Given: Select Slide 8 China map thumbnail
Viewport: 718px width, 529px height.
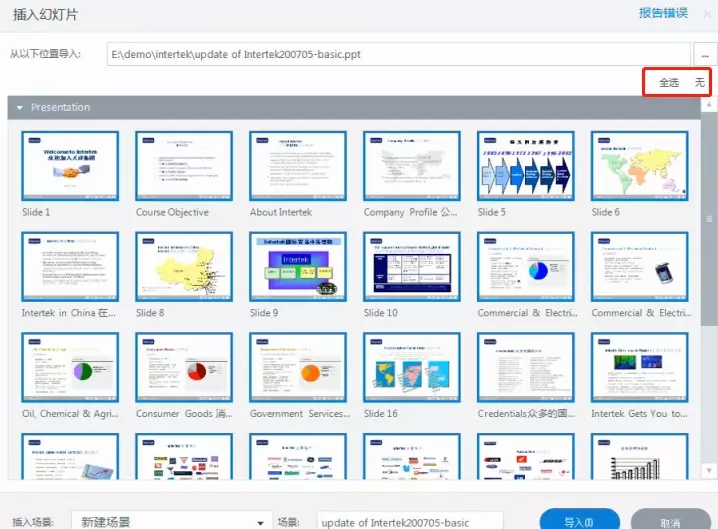Looking at the screenshot, I should 184,267.
